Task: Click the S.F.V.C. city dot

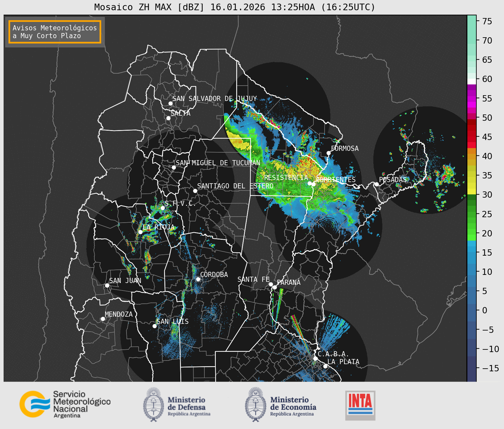Action: tap(163, 208)
